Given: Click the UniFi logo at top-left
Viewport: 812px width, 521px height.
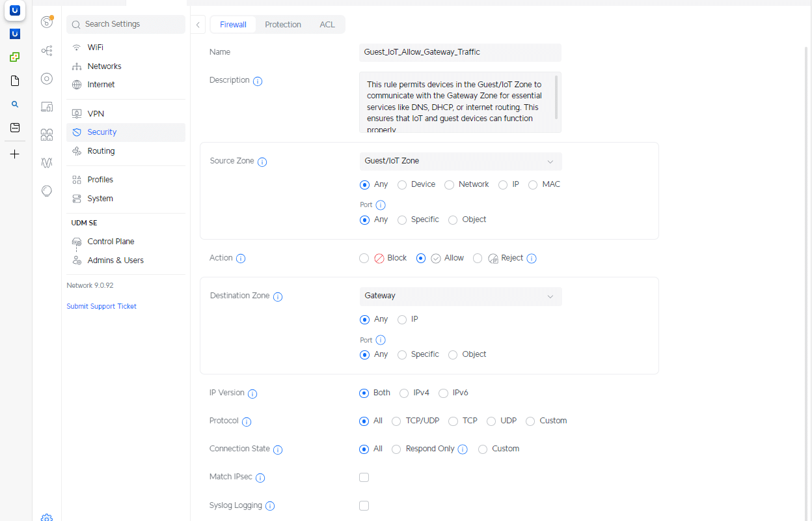Looking at the screenshot, I should [x=15, y=10].
